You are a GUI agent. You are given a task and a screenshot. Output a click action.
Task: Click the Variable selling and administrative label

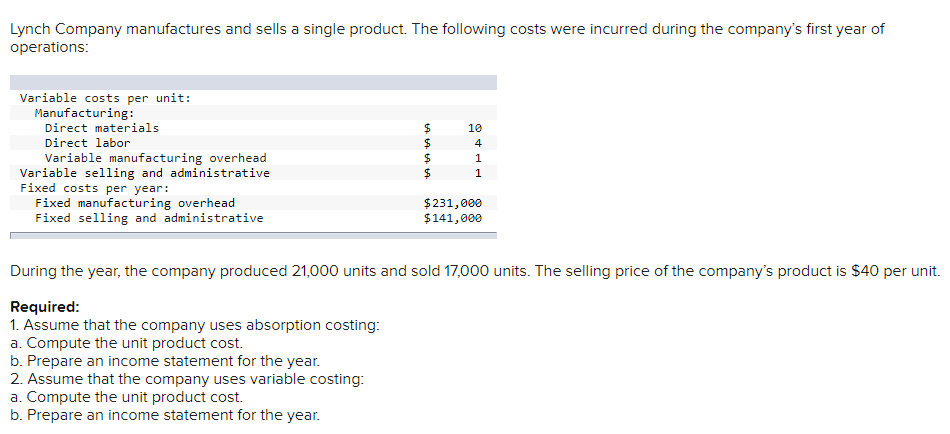pos(144,173)
